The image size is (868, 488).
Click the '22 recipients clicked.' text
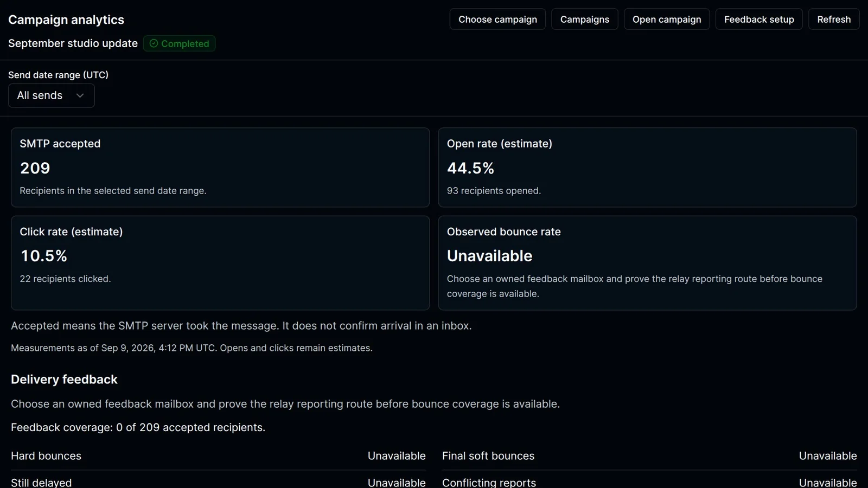pos(65,279)
